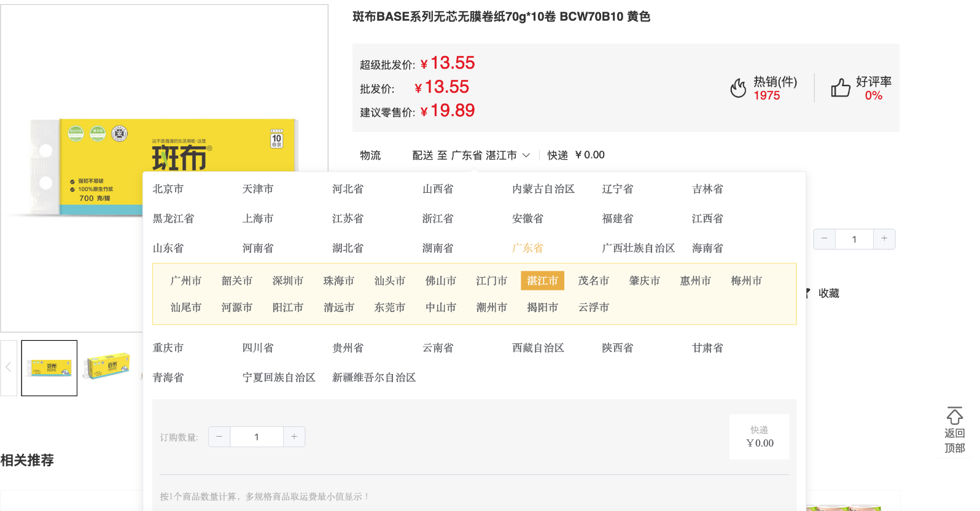Click the previous thumbnail arrow
This screenshot has width=980, height=511.
[9, 367]
